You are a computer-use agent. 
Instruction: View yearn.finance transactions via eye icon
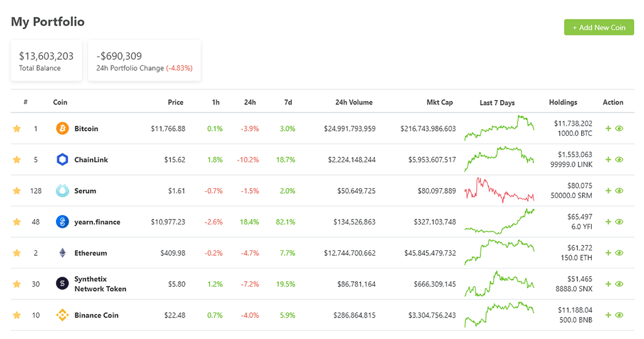(619, 222)
